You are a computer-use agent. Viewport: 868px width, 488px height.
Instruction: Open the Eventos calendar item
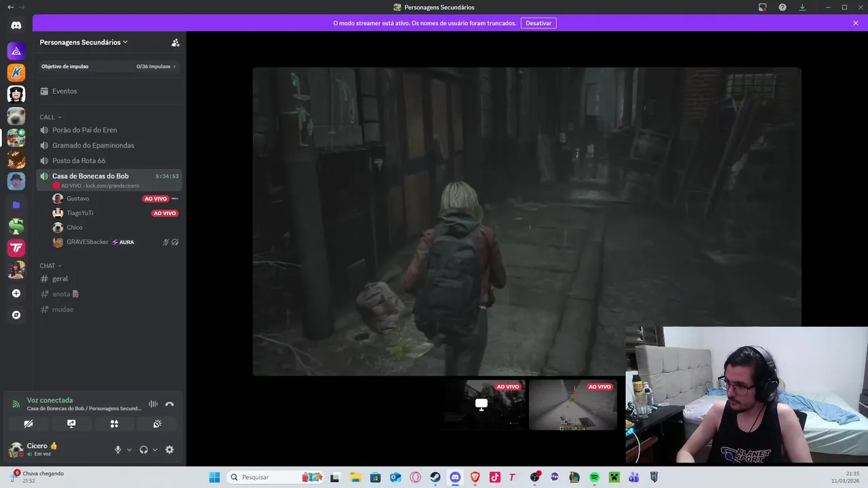pyautogui.click(x=108, y=91)
